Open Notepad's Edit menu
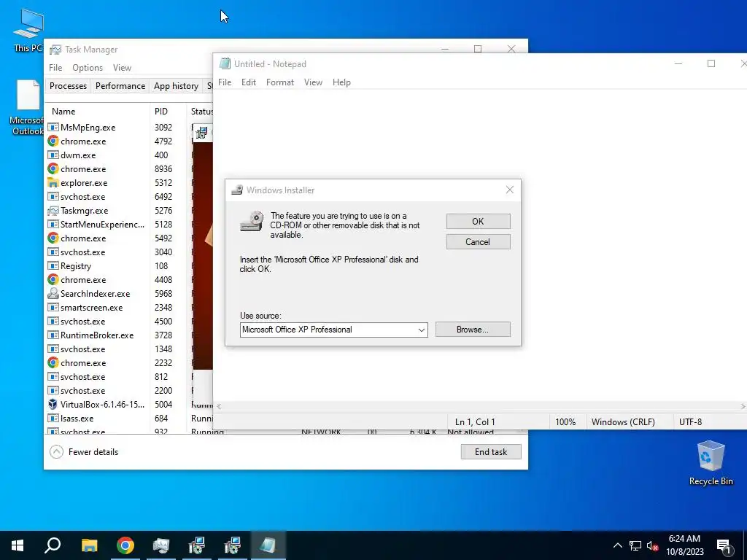 click(249, 82)
